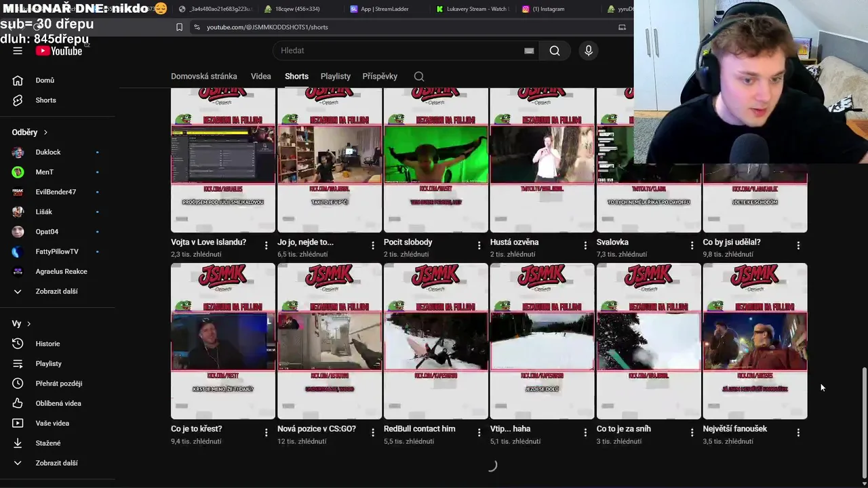Open more options for Nová pozice v CS:GO?
Image resolution: width=868 pixels, height=488 pixels.
[x=372, y=432]
